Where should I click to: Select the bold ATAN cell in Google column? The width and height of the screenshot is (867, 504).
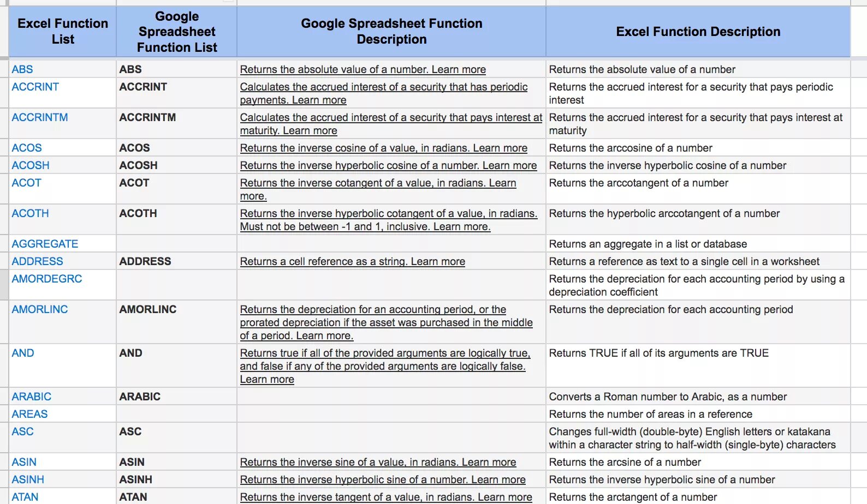pyautogui.click(x=177, y=496)
